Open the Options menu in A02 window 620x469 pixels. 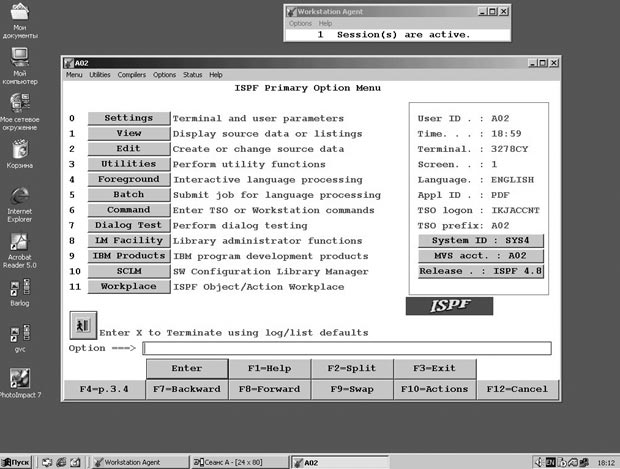(x=164, y=75)
